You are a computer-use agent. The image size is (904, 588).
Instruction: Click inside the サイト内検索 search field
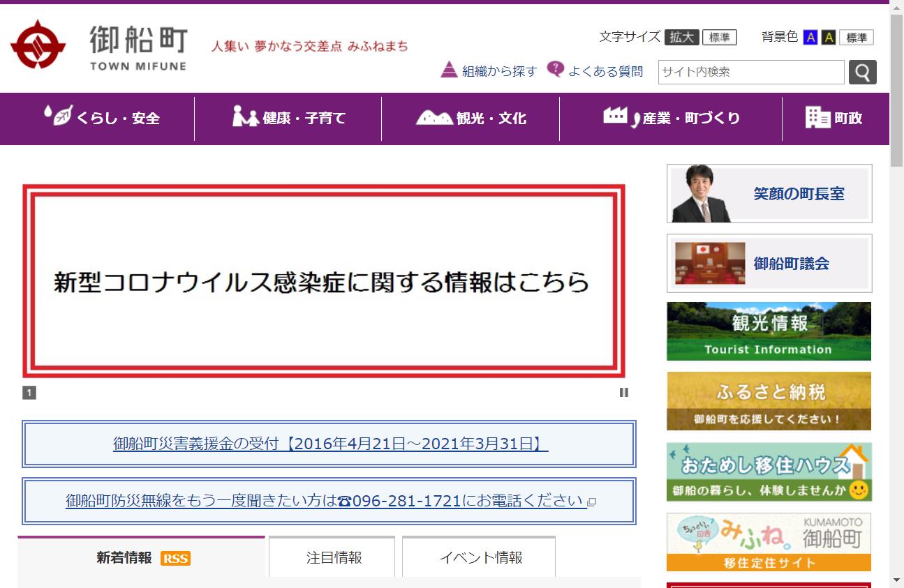(750, 71)
